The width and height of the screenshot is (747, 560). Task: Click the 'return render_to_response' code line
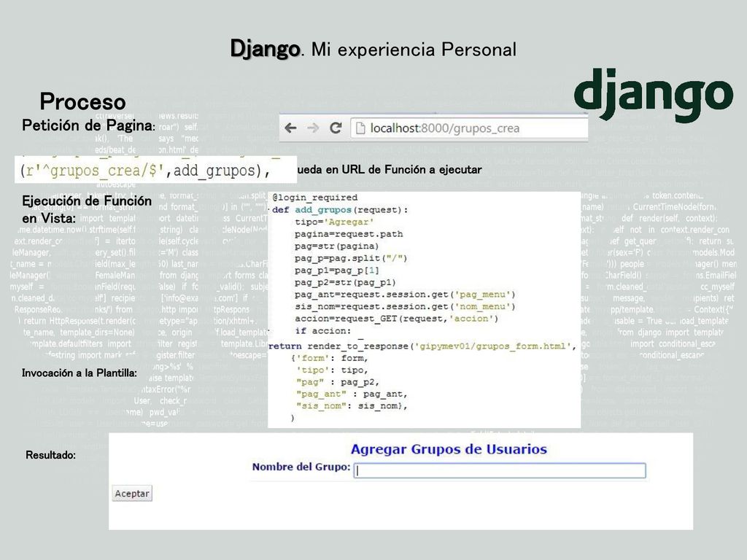tap(422, 346)
